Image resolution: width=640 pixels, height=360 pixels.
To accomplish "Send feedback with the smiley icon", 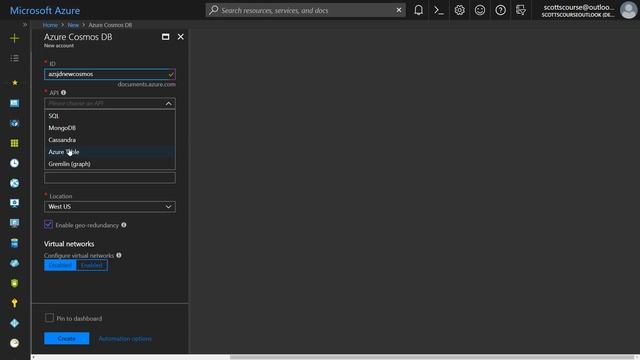I will (x=480, y=10).
